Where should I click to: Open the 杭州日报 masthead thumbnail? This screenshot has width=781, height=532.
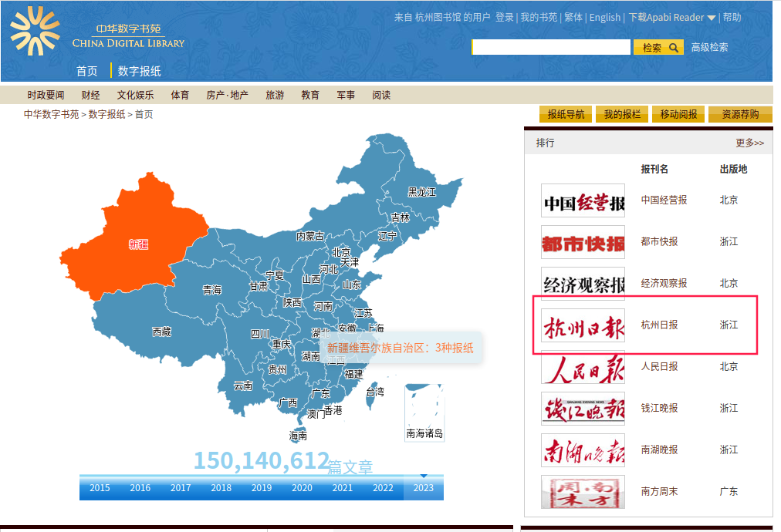pyautogui.click(x=583, y=325)
